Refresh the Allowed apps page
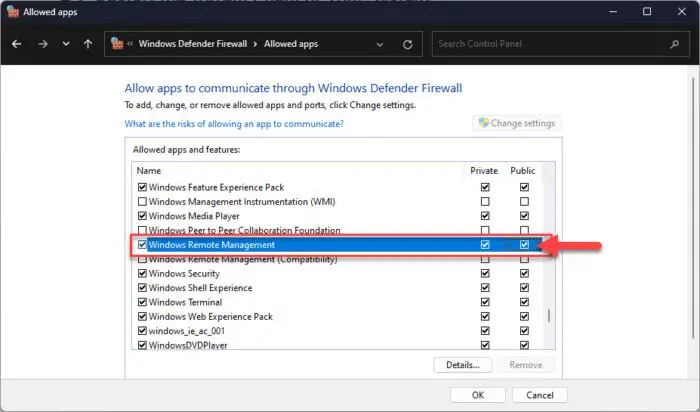The width and height of the screenshot is (700, 412). point(408,44)
